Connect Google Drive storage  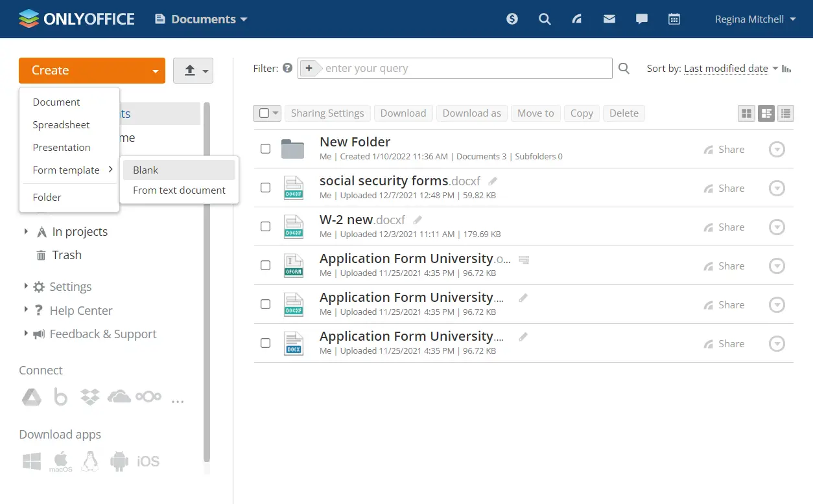tap(31, 396)
